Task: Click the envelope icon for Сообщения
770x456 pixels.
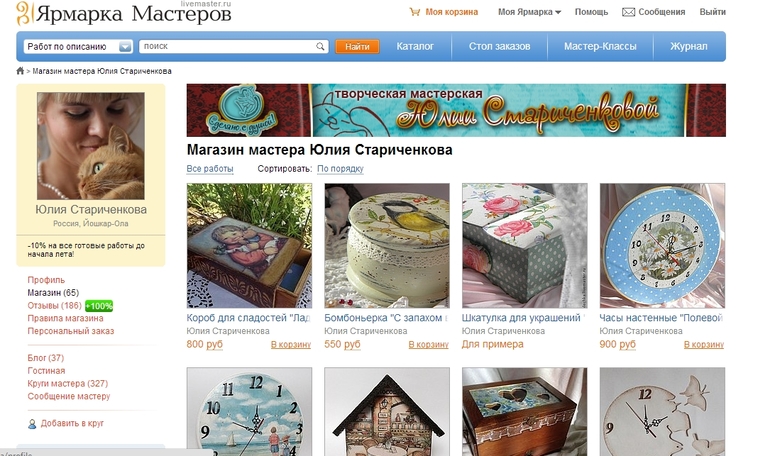Action: pos(628,12)
